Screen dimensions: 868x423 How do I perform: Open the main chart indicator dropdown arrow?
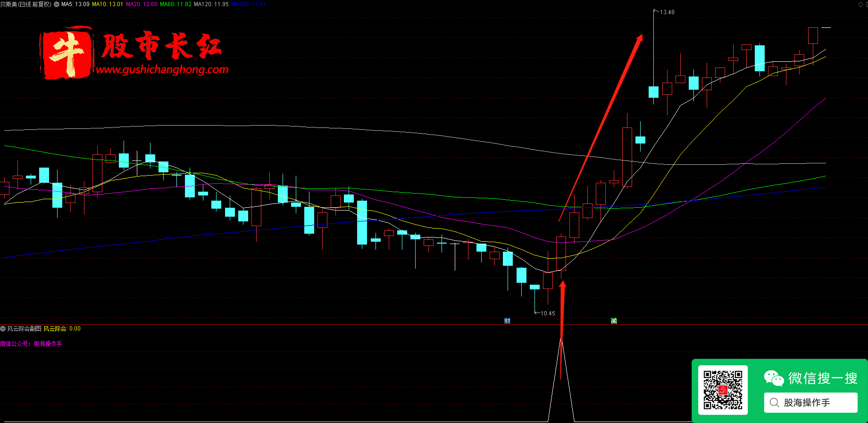[57, 4]
